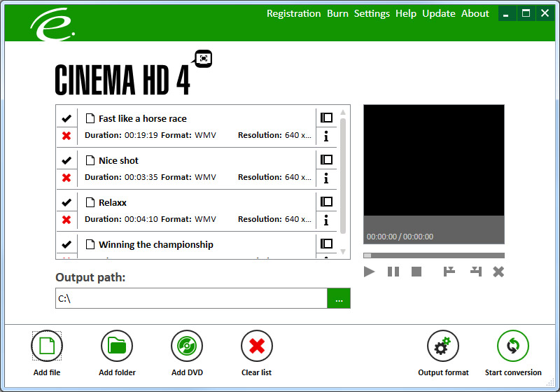Image resolution: width=560 pixels, height=392 pixels.
Task: Toggle checkmark for Nice shot
Action: 66,160
